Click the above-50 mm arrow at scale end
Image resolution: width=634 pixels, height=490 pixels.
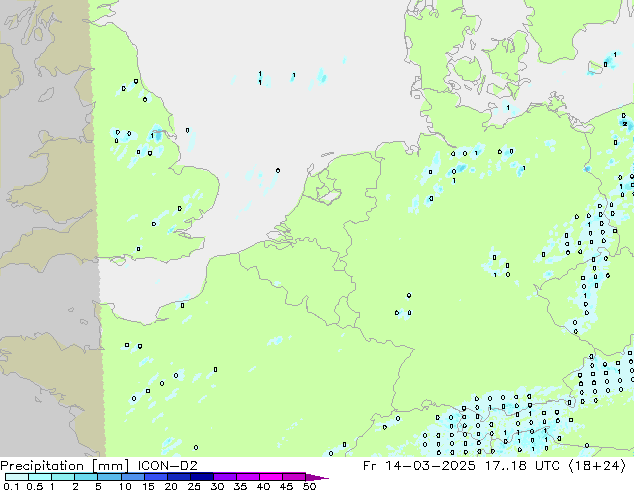point(317,477)
